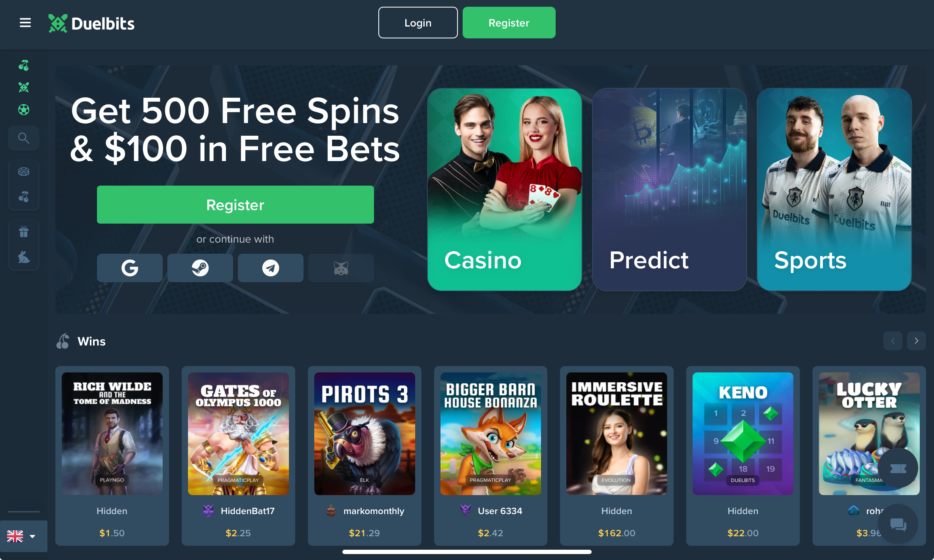Click the large Register button in banner

click(235, 205)
